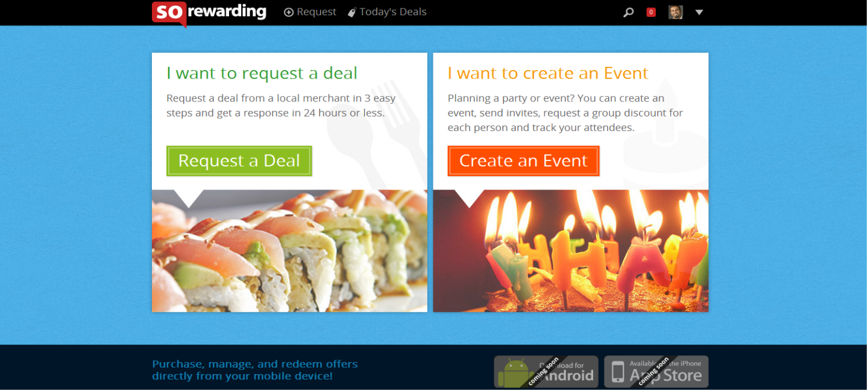
Task: Click the "I want to create an Event" heading
Action: click(x=548, y=74)
